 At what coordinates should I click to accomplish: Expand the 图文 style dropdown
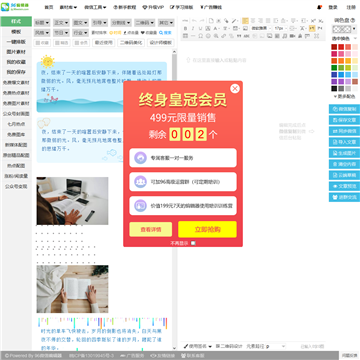pos(80,23)
